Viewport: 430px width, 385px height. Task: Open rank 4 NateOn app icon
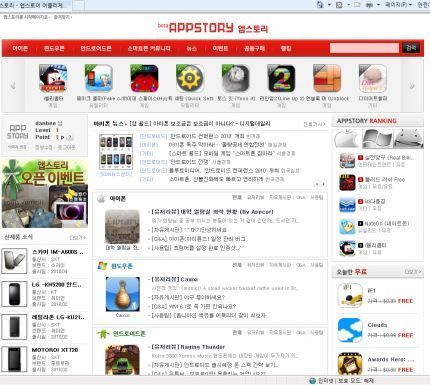347,227
